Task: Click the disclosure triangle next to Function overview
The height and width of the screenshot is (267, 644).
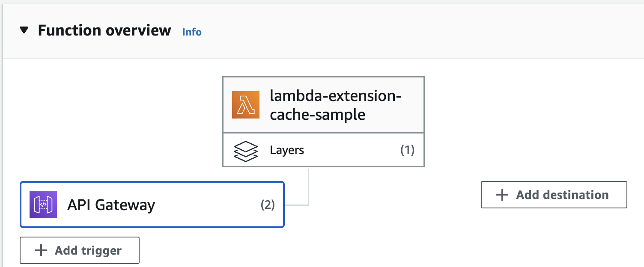Action: tap(25, 30)
